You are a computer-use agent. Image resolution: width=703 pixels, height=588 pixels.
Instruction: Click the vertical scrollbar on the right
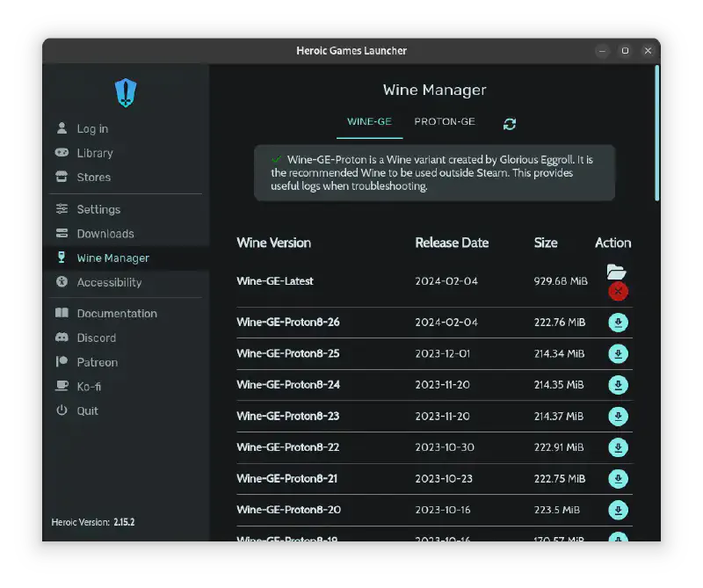[x=656, y=132]
